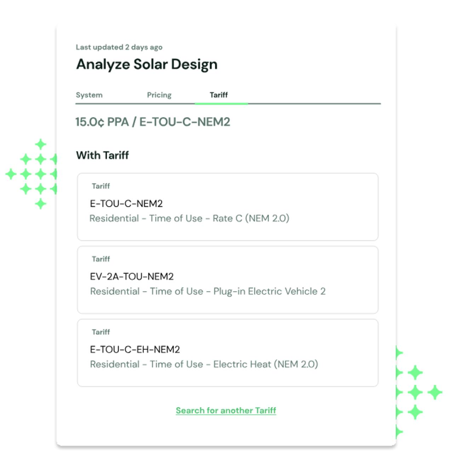Click the Tariff label above E-TOU-C-EH-NEM2

tap(101, 332)
